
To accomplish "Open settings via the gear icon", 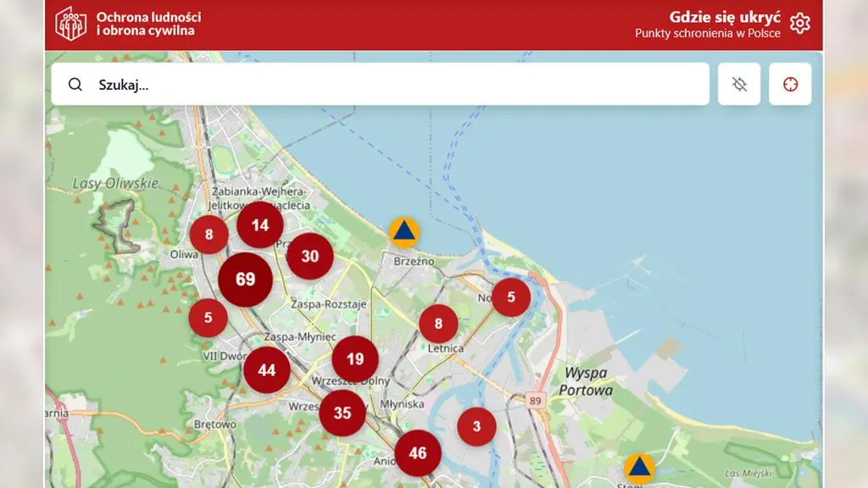I will tap(800, 24).
